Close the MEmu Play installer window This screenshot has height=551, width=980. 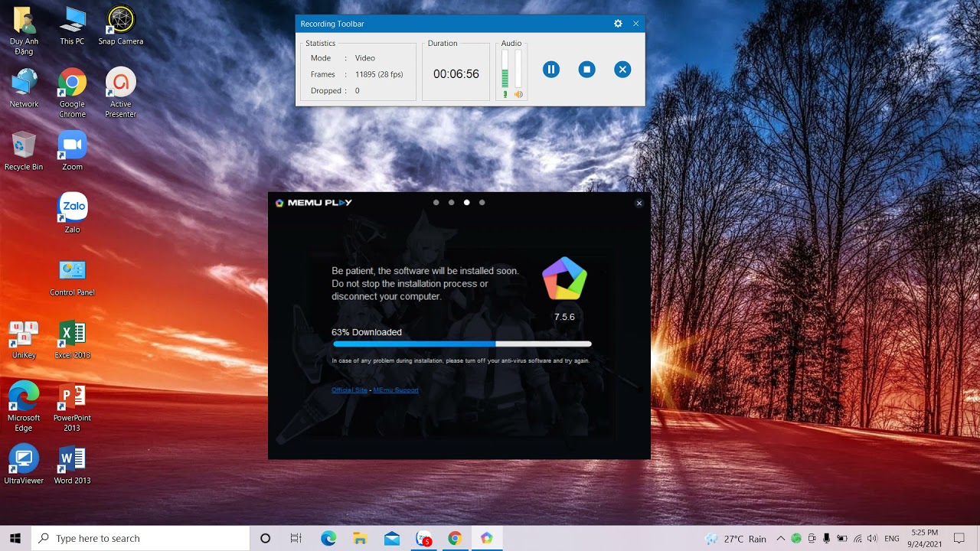point(639,203)
